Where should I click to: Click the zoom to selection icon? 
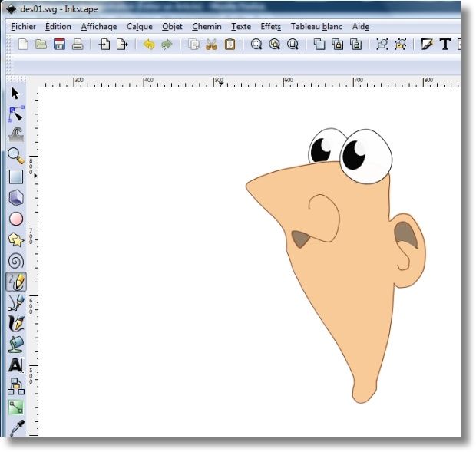[x=256, y=45]
